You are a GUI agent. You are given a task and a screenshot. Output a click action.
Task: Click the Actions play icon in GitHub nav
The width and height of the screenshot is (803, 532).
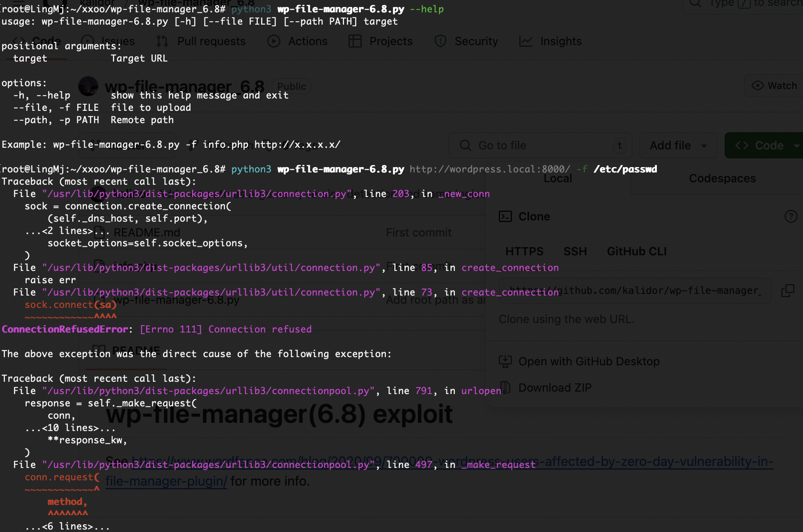(x=274, y=41)
